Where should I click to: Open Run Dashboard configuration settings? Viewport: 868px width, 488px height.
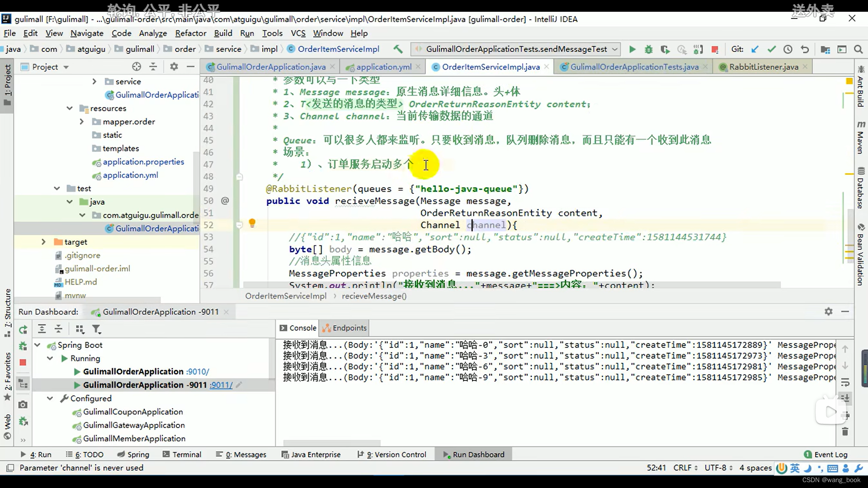point(829,310)
